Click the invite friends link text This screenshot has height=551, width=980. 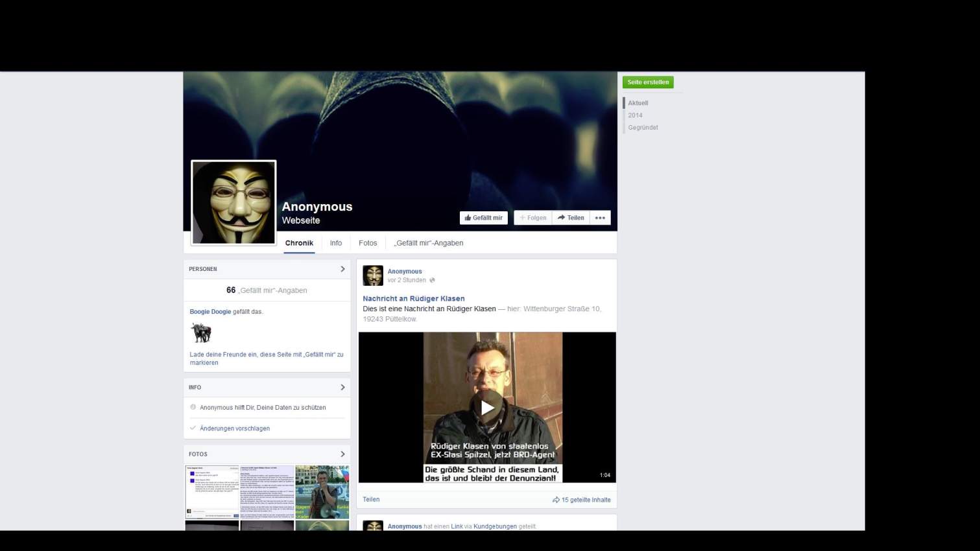pos(267,358)
